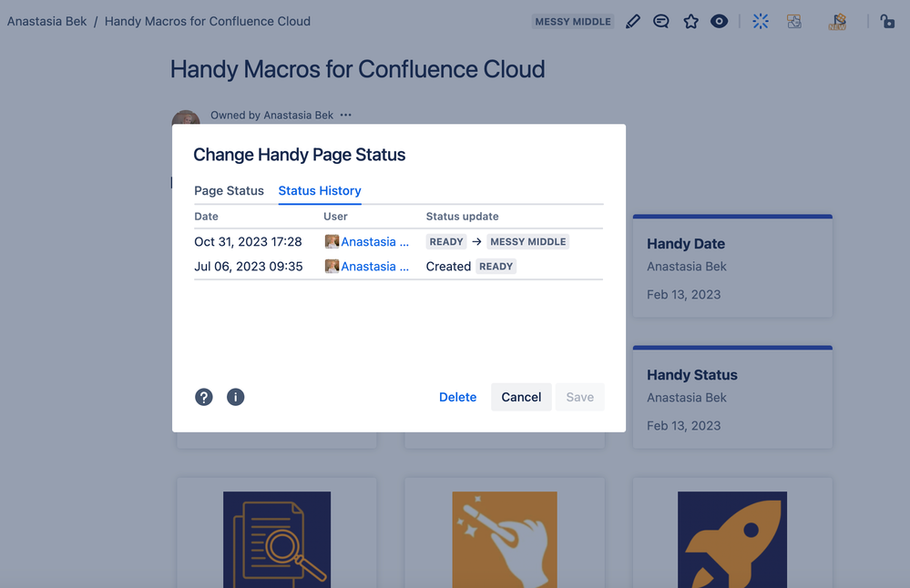
Task: Open the more options ellipsis beside the owner
Action: [x=346, y=115]
